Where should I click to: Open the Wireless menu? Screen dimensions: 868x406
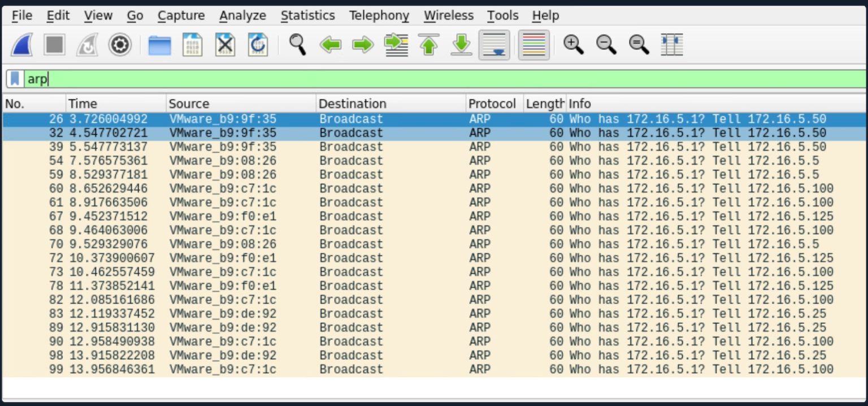(x=449, y=16)
